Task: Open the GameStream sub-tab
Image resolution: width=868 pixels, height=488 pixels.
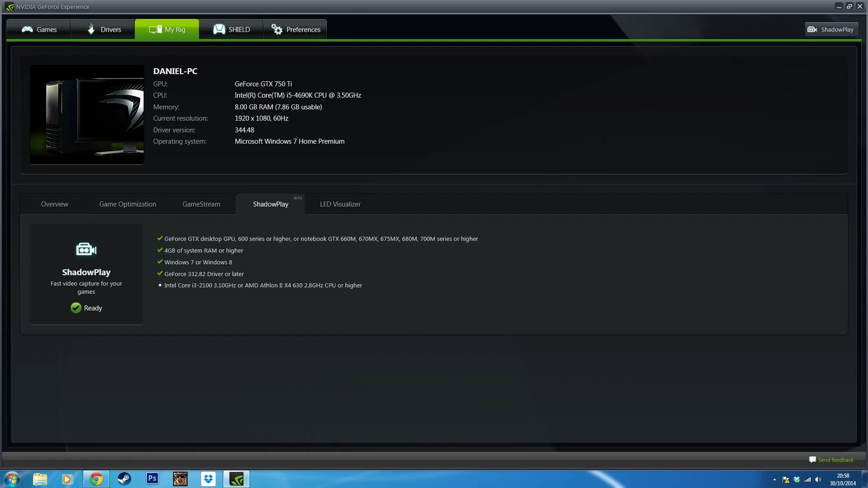Action: click(x=201, y=204)
